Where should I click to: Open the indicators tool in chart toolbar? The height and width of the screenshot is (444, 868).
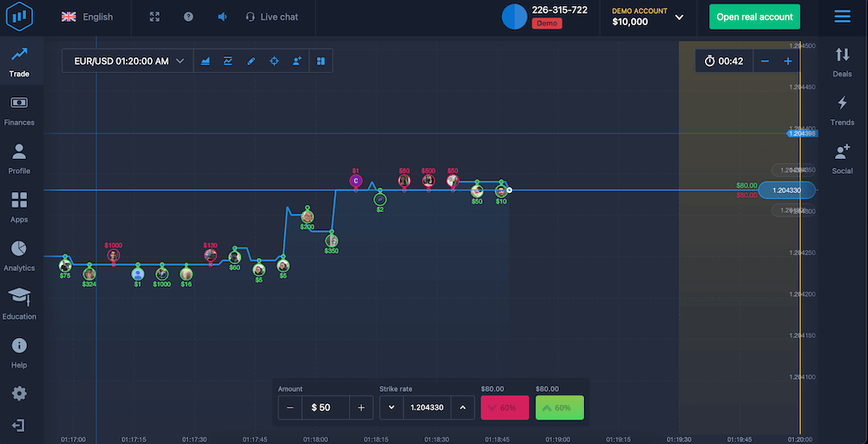[228, 62]
